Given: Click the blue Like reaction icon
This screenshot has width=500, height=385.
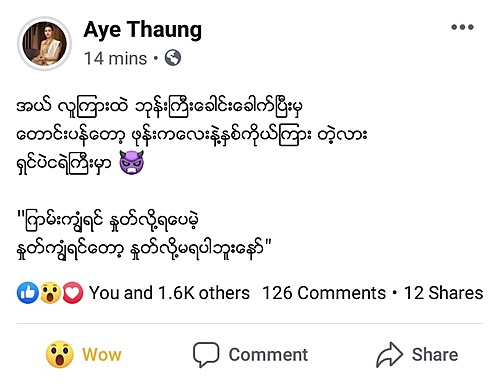Looking at the screenshot, I should (28, 293).
